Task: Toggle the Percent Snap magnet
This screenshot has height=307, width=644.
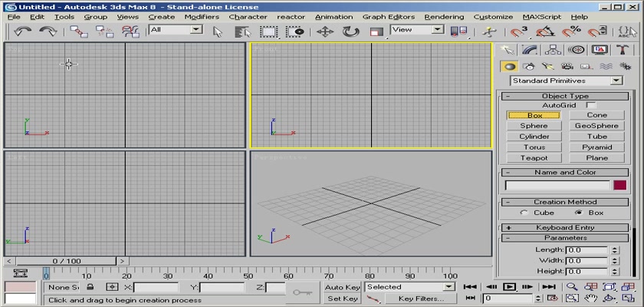Action: tap(571, 31)
